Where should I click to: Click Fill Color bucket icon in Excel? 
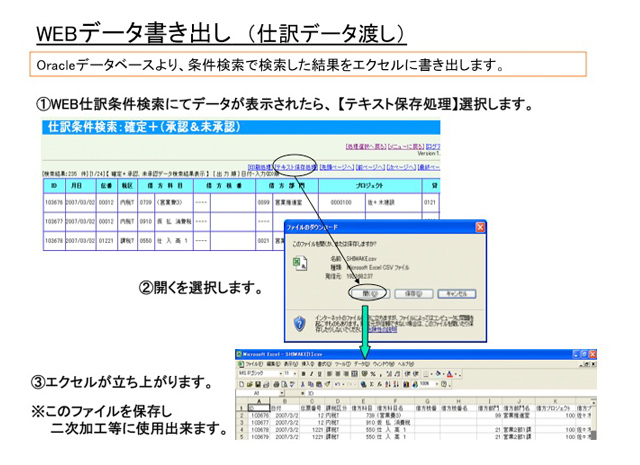438,374
